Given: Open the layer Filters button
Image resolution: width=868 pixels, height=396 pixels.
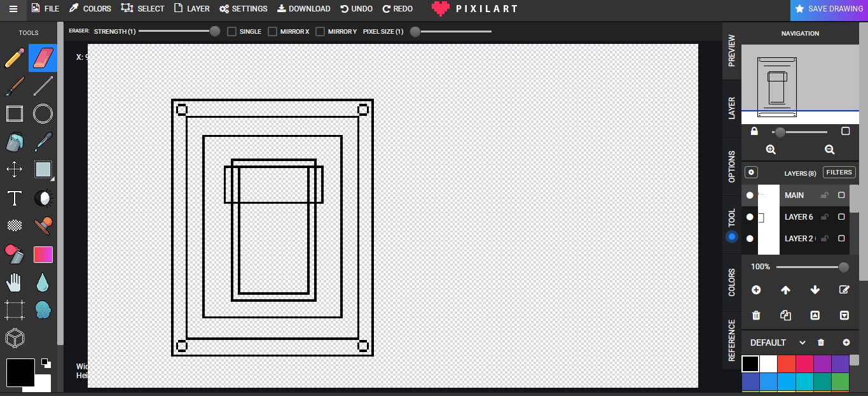Looking at the screenshot, I should click(x=839, y=173).
